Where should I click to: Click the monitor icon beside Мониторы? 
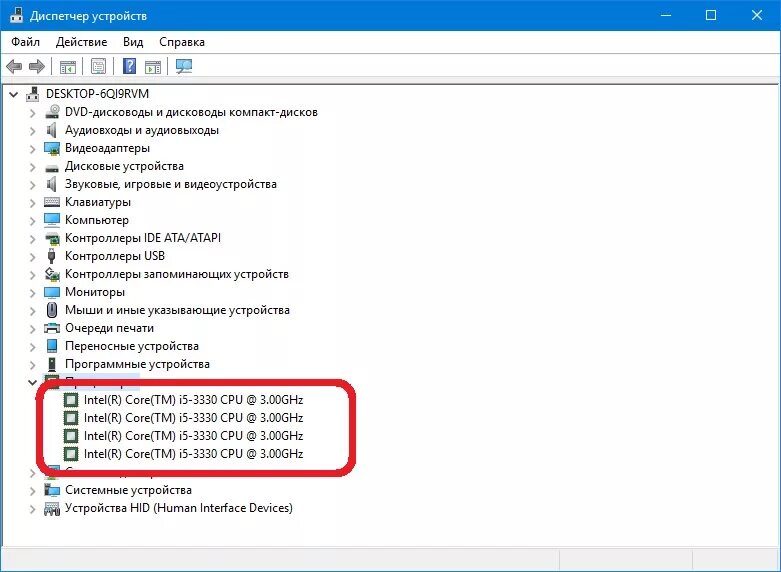click(x=52, y=292)
